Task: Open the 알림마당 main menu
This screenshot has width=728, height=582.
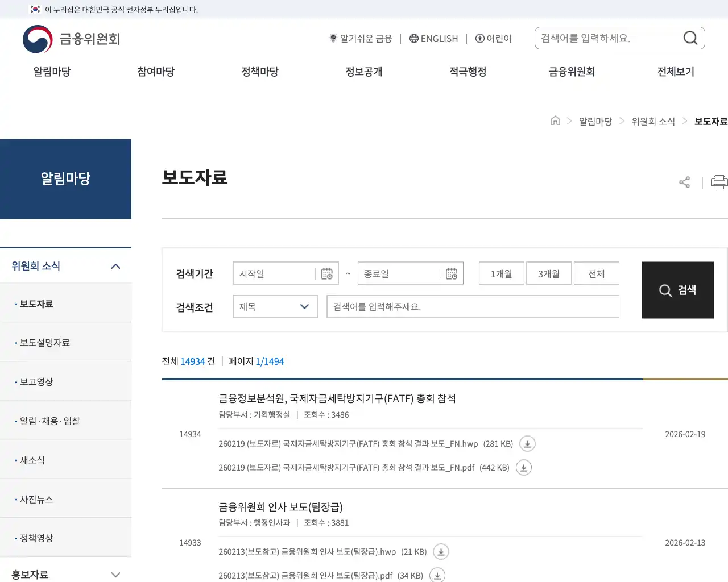Action: pos(52,72)
